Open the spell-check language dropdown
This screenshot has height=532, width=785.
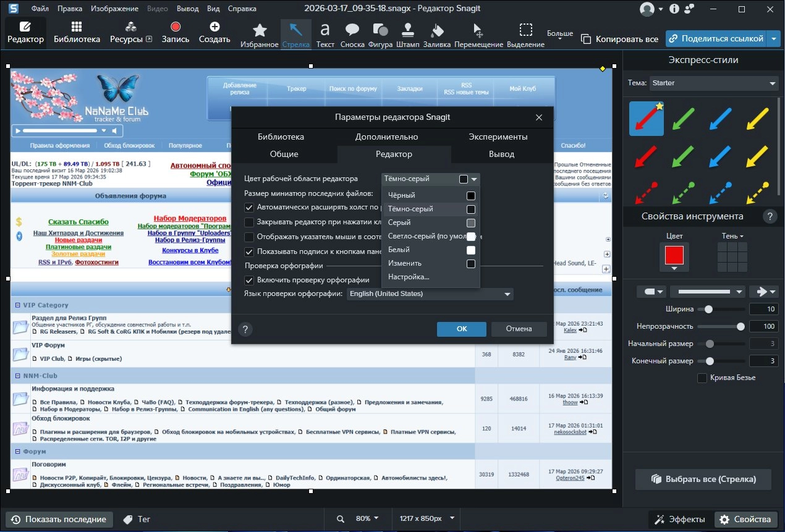(430, 294)
